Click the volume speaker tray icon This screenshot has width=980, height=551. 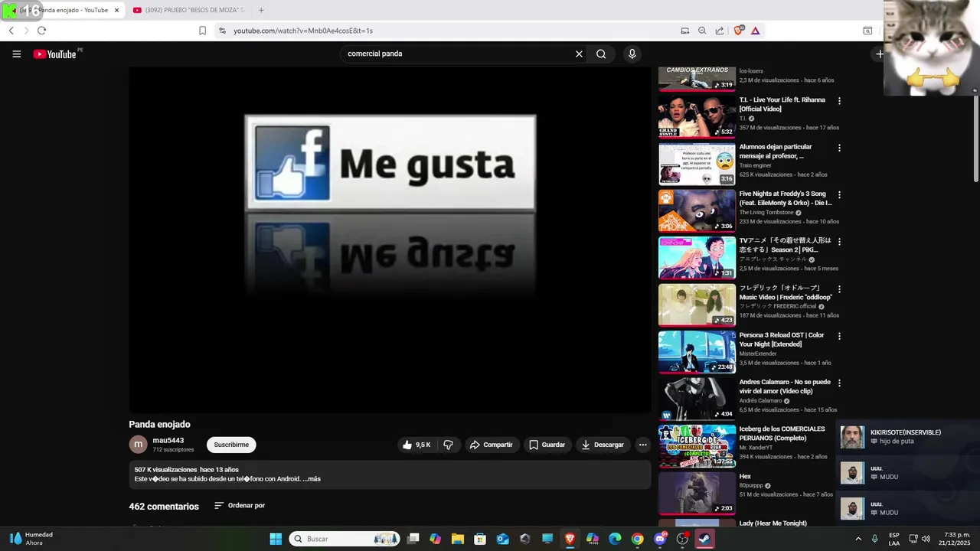(x=926, y=539)
